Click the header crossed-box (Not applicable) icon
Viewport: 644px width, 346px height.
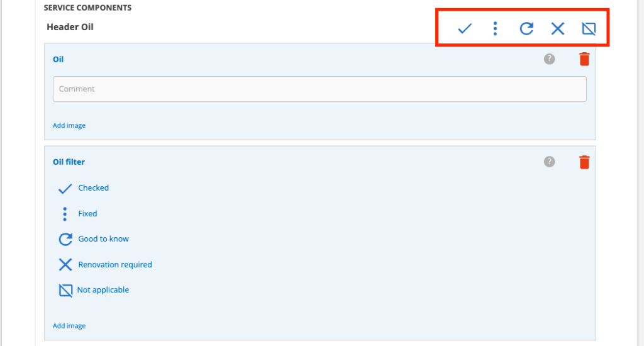tap(589, 28)
